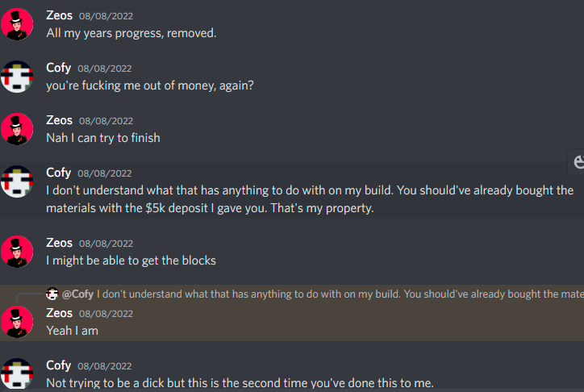
Task: Open the @Cofy mention in reply preview
Action: (x=77, y=294)
